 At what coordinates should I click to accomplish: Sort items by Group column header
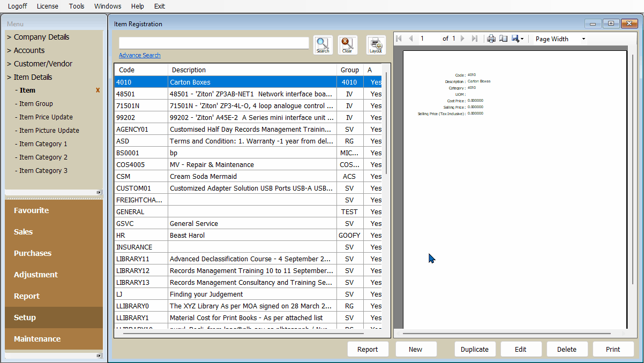(x=350, y=70)
